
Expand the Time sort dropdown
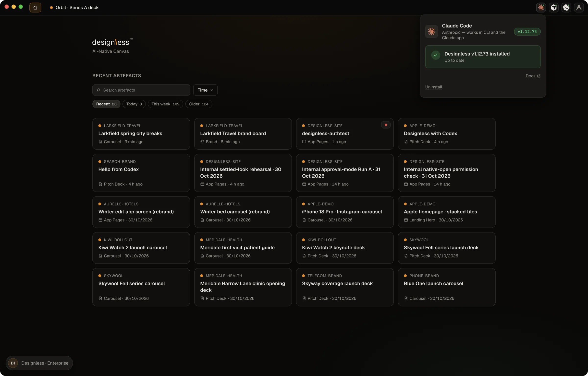205,90
